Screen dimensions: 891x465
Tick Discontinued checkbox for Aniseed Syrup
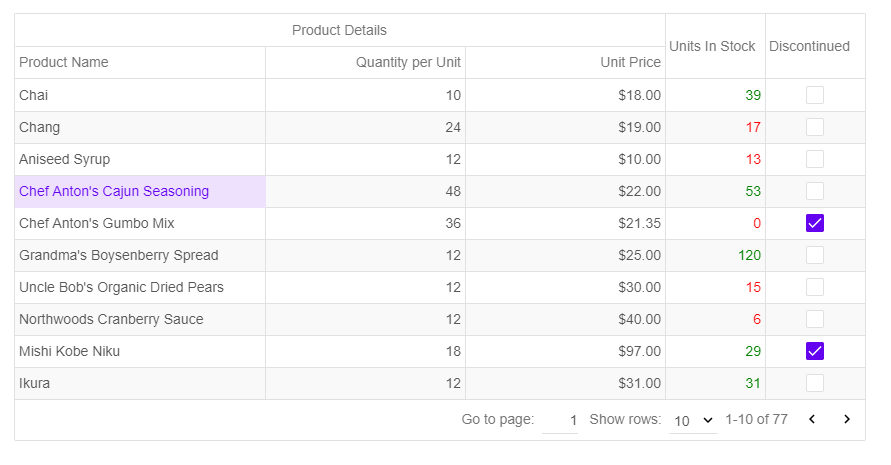(815, 159)
